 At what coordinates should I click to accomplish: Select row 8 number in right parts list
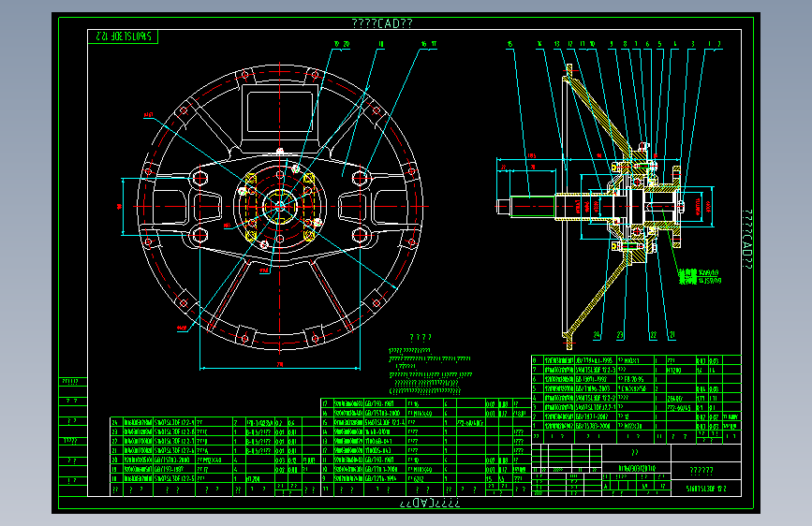coord(535,359)
